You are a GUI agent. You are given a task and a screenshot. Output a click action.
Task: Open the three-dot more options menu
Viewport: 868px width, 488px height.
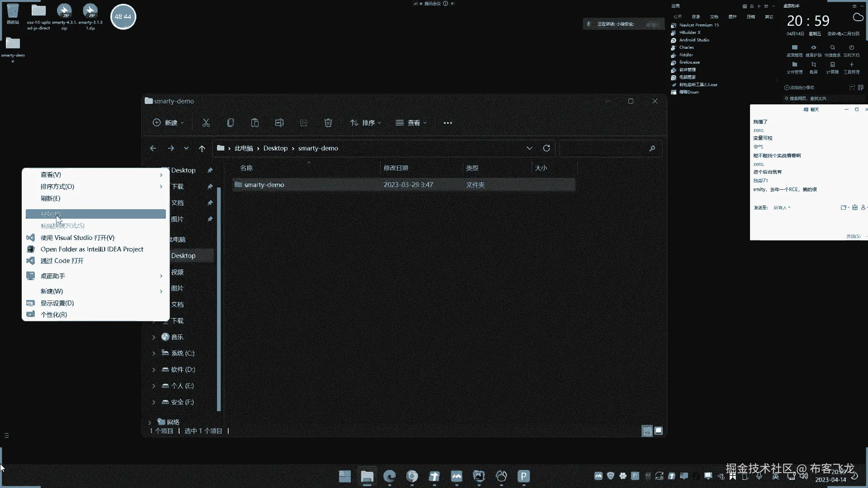tap(448, 123)
